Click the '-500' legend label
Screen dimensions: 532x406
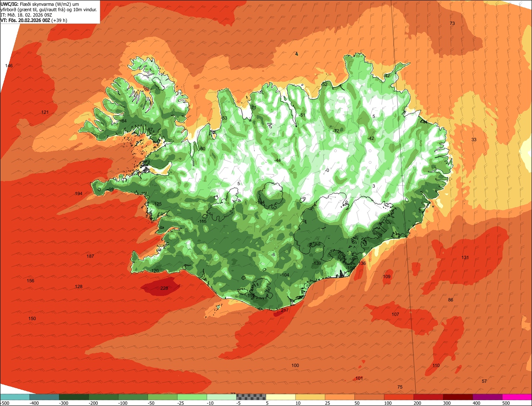pyautogui.click(x=5, y=403)
